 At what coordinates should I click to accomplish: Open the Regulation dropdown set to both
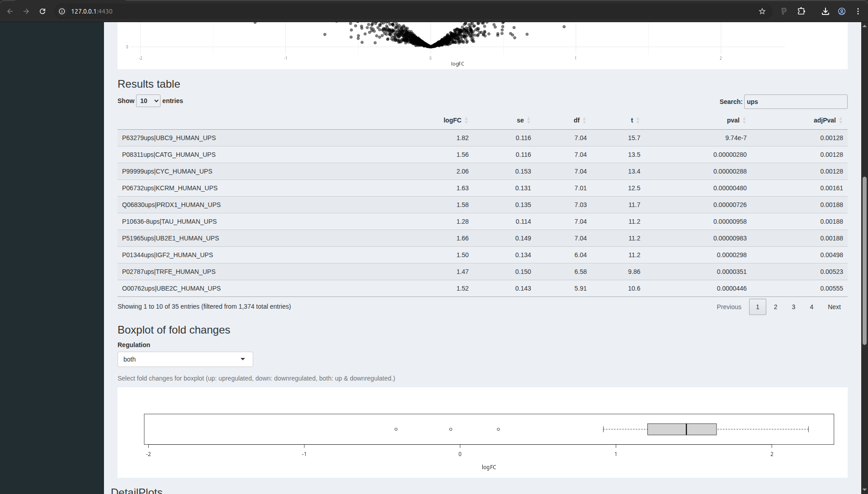click(x=185, y=359)
